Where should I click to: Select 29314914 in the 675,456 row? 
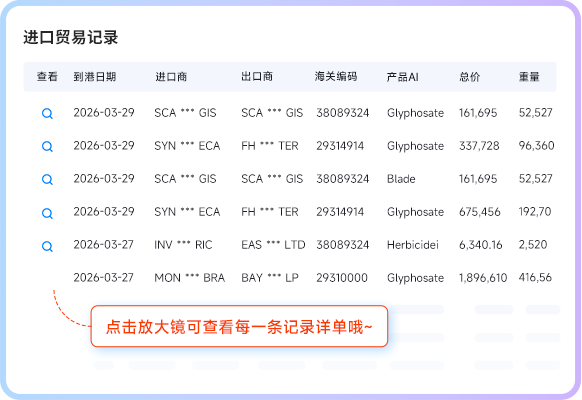[340, 212]
